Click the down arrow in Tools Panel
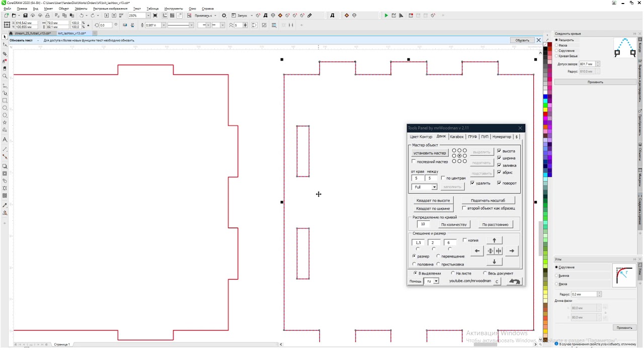 click(x=494, y=261)
